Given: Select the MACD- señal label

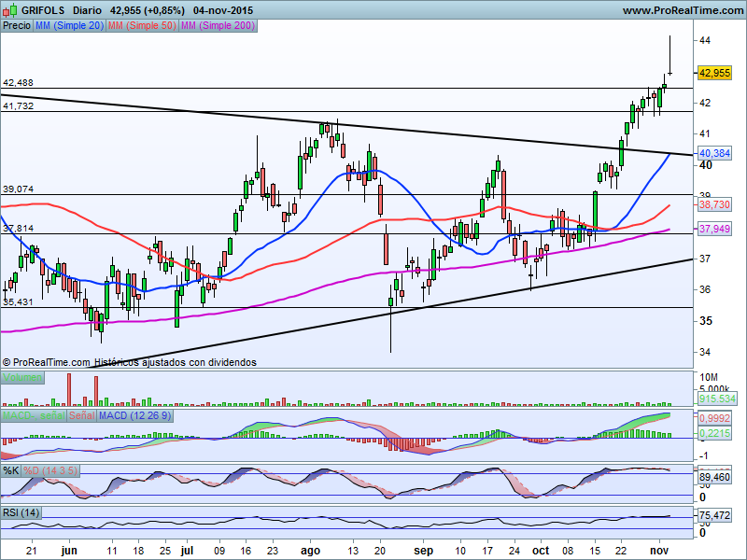Looking at the screenshot, I should (34, 415).
